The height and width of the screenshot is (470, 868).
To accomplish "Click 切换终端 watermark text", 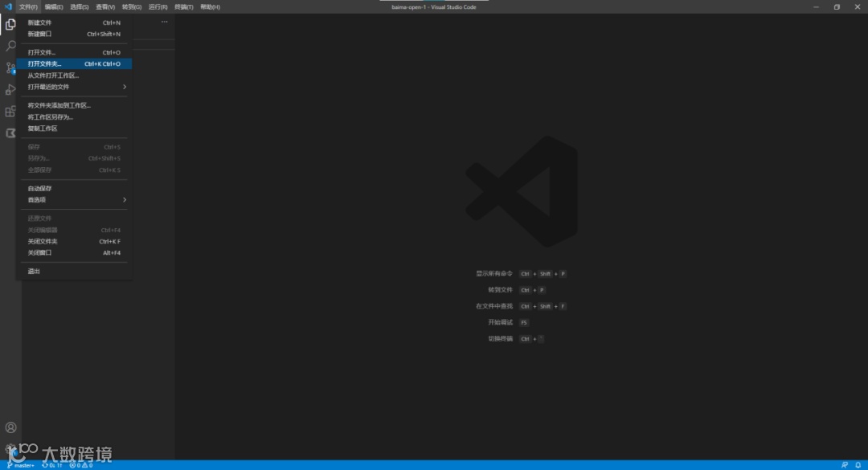I will pos(501,338).
